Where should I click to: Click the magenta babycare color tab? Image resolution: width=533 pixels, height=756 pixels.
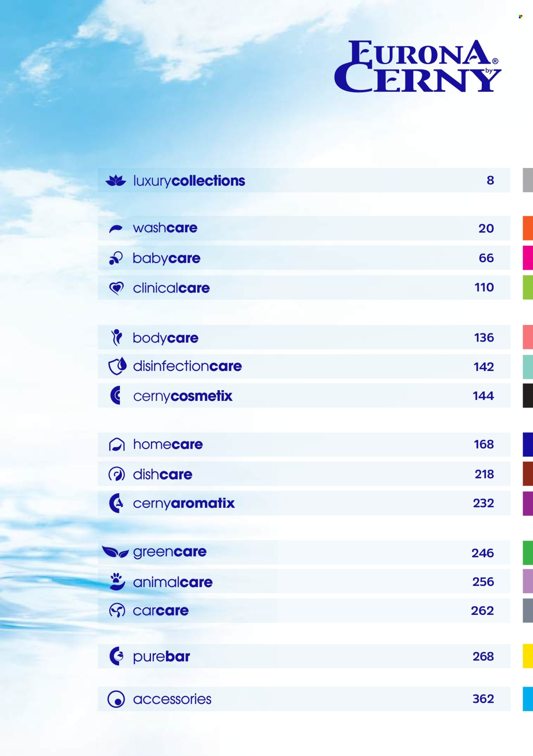[528, 258]
